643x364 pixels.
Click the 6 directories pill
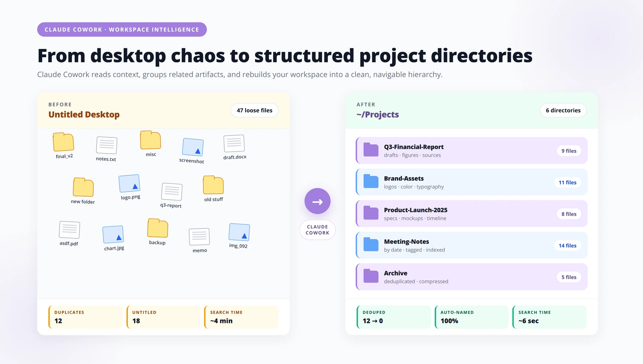(x=563, y=110)
